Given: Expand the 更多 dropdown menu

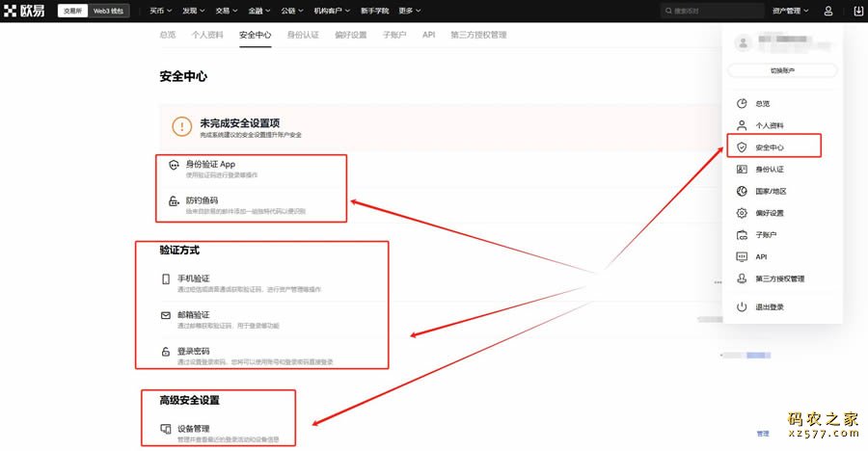Looking at the screenshot, I should [410, 11].
